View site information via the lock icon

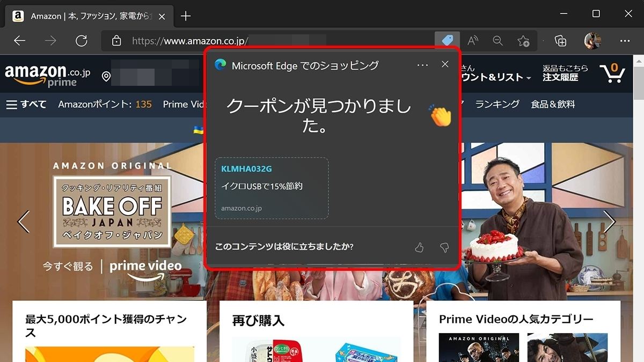pyautogui.click(x=116, y=41)
